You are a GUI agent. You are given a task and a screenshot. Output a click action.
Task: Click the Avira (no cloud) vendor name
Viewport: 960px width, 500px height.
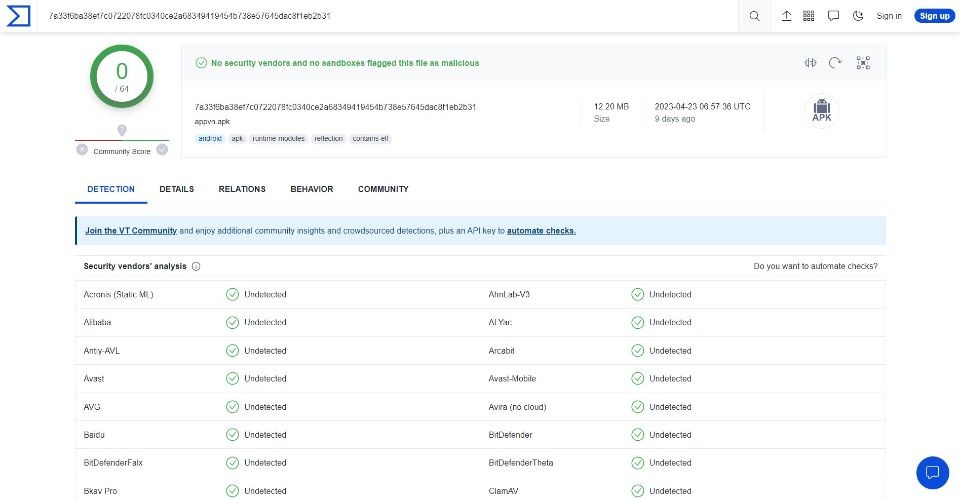coord(517,407)
